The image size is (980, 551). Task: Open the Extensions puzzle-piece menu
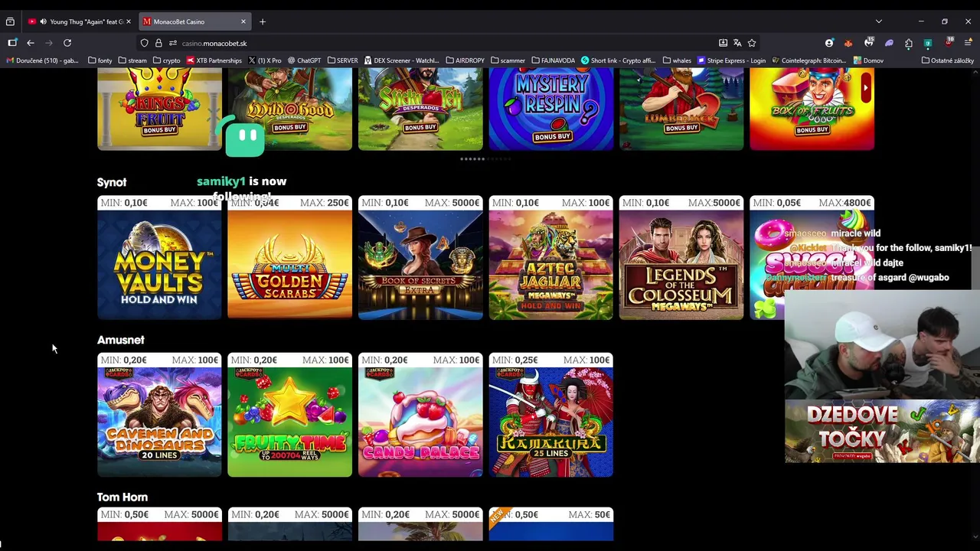(909, 43)
